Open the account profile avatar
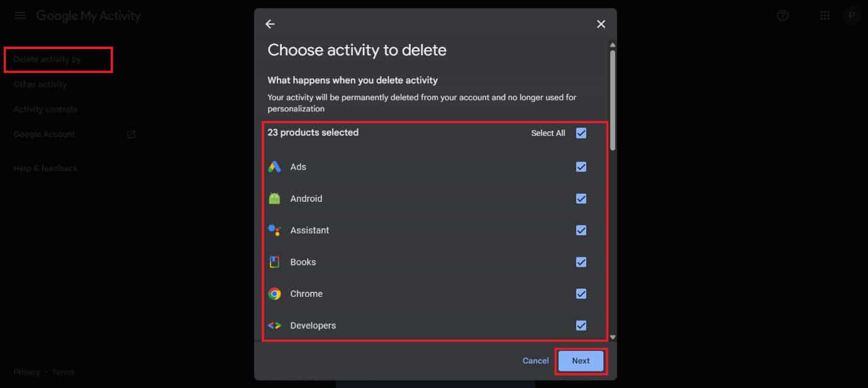The width and height of the screenshot is (868, 388). [852, 16]
